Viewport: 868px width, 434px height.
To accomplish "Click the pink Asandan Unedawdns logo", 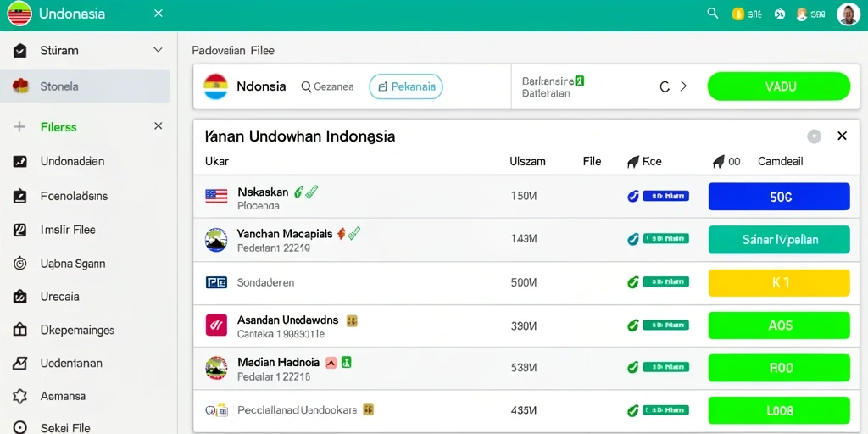I will tap(216, 325).
